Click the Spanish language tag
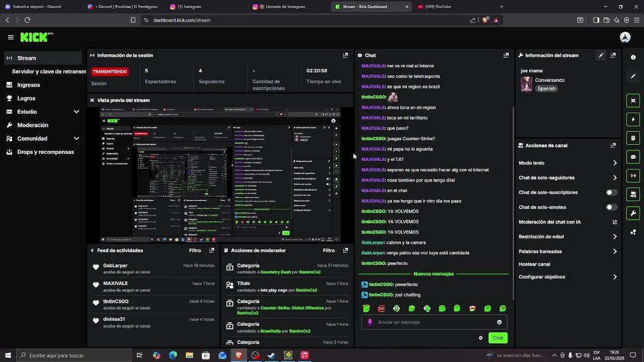644x362 pixels. click(546, 88)
